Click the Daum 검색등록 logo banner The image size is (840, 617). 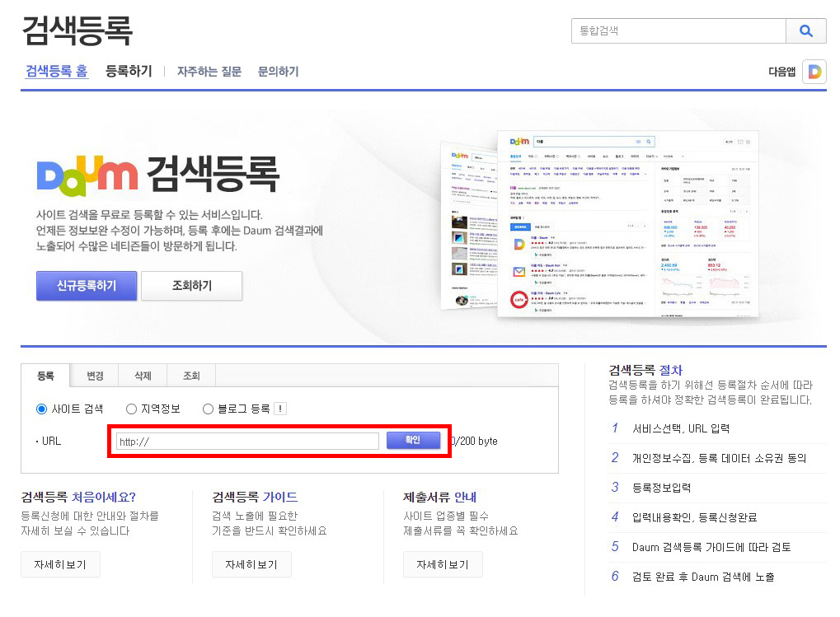coord(158,175)
